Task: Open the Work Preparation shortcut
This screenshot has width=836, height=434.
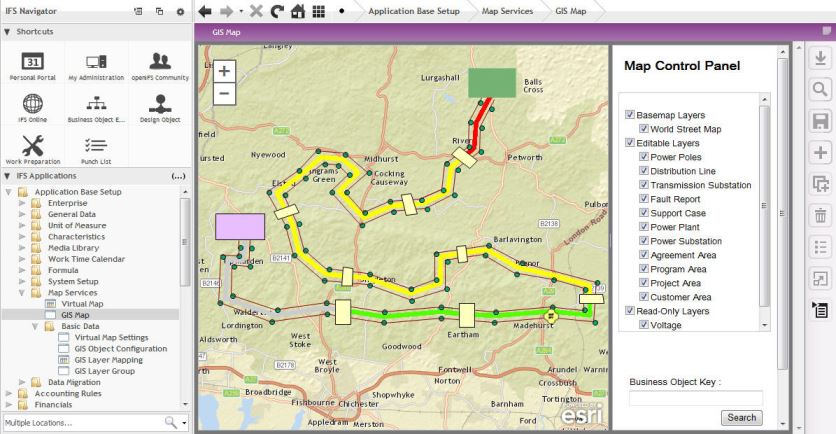Action: 33,150
